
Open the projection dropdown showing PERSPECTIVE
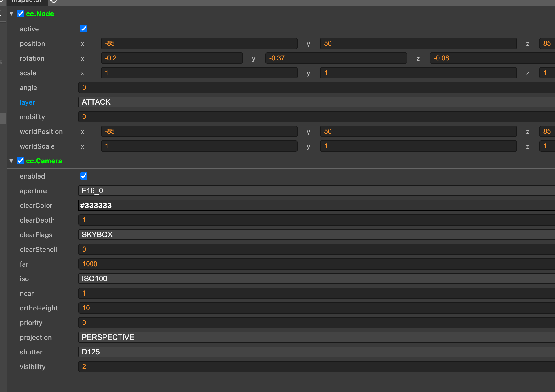click(x=316, y=337)
